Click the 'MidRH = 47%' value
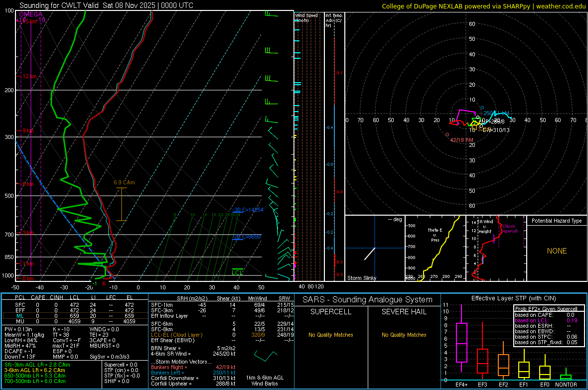The height and width of the screenshot is (390, 588). point(20,346)
